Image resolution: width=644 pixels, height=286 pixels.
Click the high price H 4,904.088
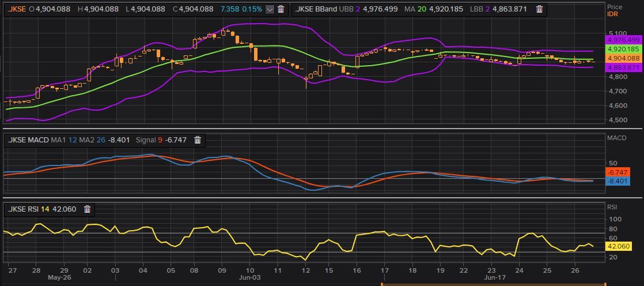98,9
